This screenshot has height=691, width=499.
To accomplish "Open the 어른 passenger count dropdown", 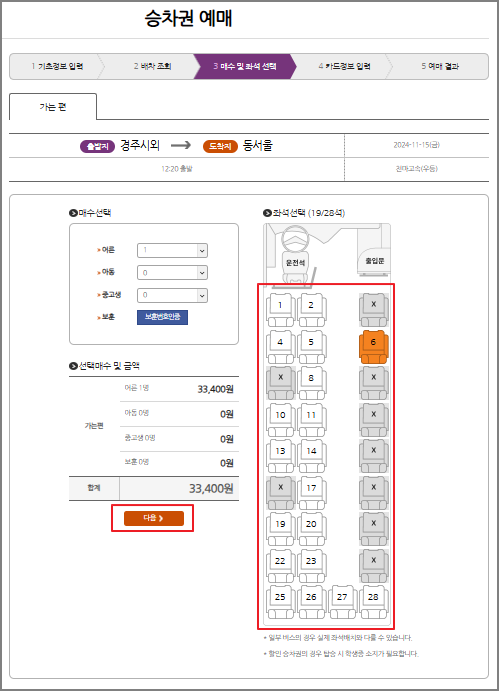I will (172, 250).
